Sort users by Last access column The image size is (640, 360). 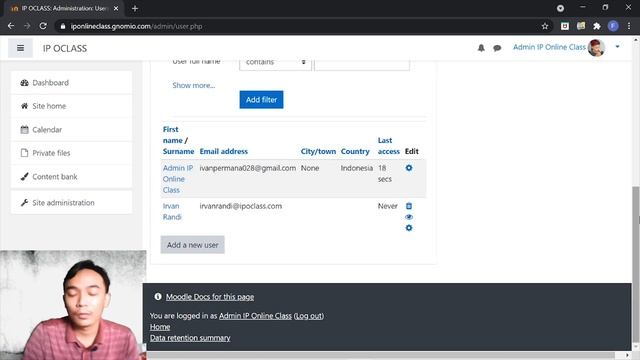389,146
